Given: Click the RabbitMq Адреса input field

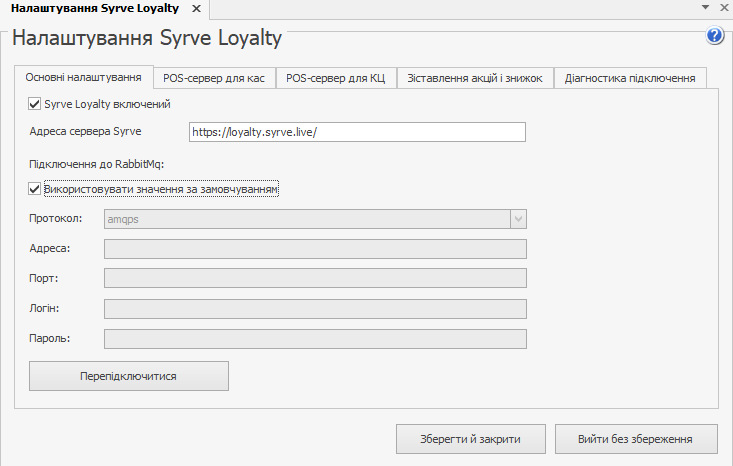Looking at the screenshot, I should 315,249.
